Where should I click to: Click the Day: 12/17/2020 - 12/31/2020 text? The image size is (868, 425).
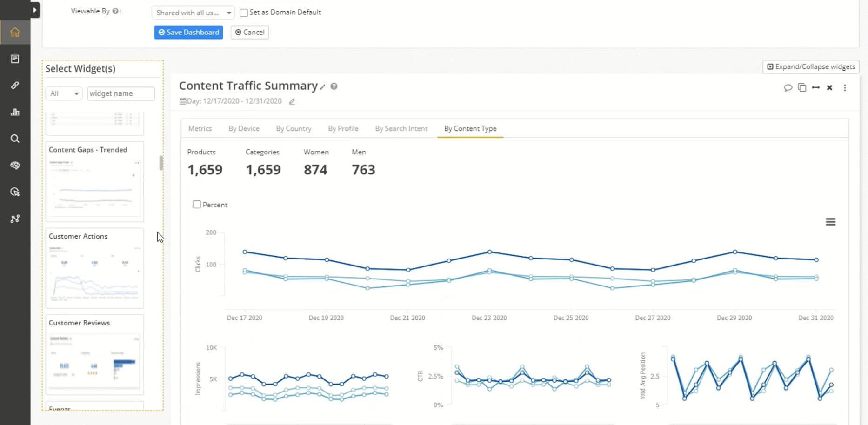[x=234, y=101]
